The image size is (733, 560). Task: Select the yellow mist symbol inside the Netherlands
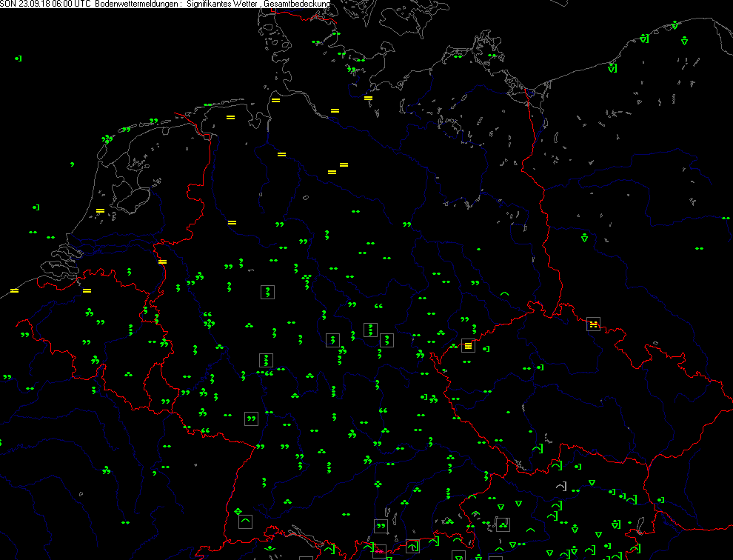pyautogui.click(x=101, y=211)
